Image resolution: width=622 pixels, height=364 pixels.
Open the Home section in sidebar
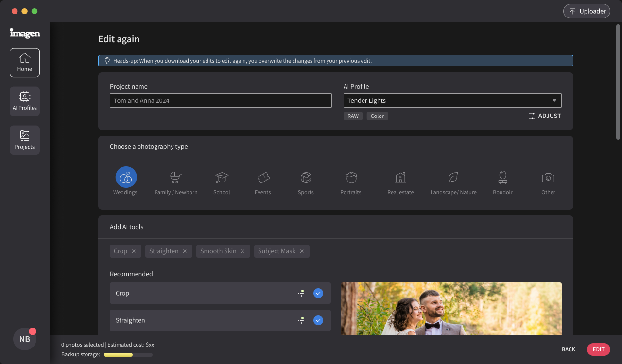click(25, 63)
